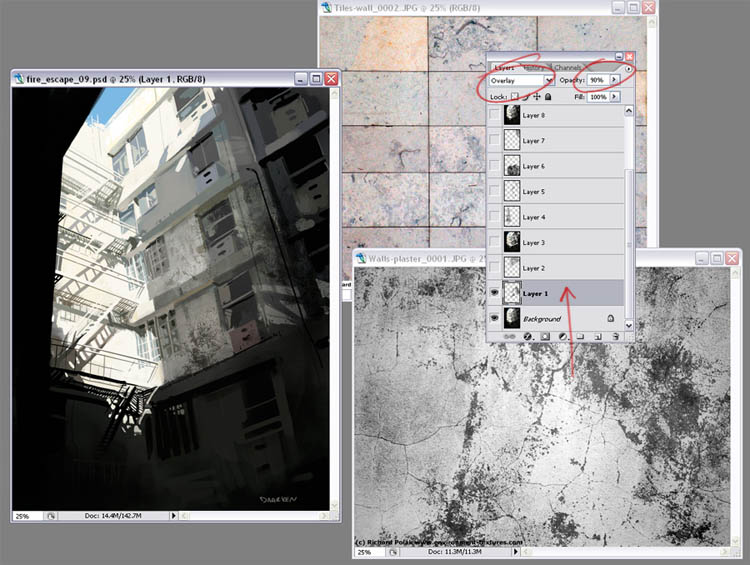Hide the Background layer eye icon
The width and height of the screenshot is (750, 565).
click(494, 317)
